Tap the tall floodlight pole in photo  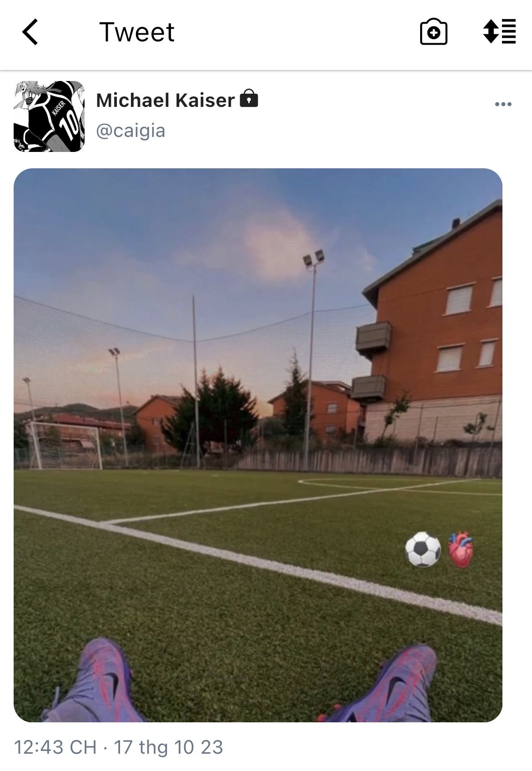[311, 359]
